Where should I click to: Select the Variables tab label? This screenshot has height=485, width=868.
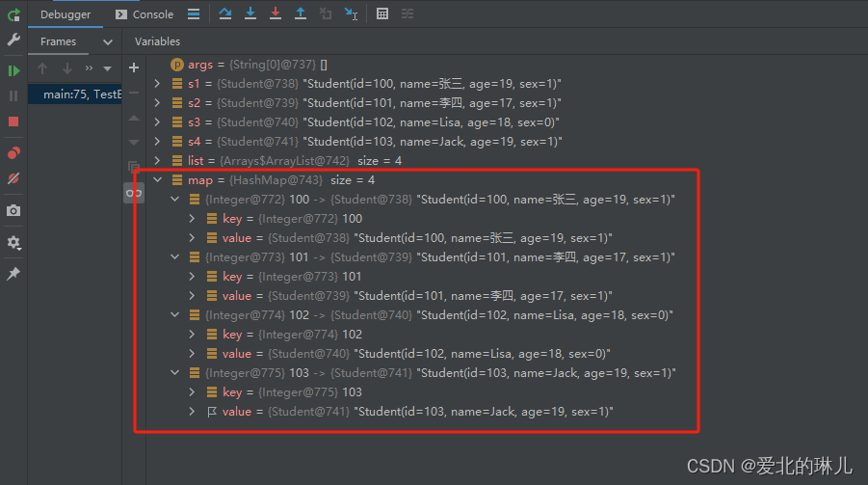157,41
